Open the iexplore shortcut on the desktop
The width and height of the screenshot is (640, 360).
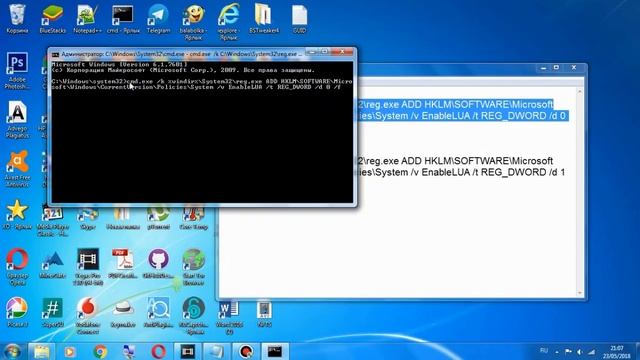point(229,21)
